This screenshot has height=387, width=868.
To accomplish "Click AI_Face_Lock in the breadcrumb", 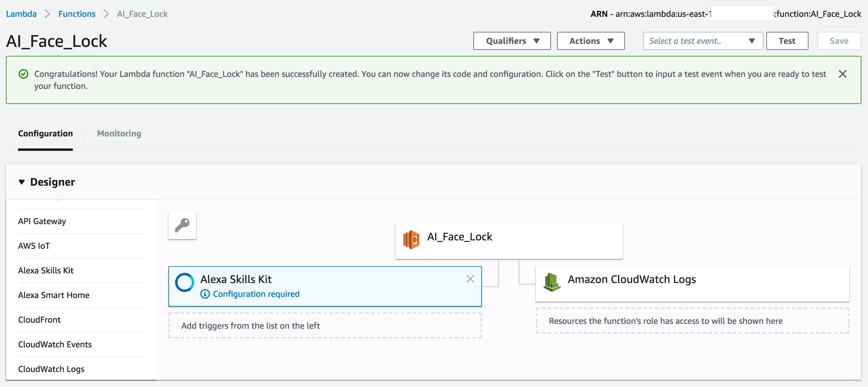I will (x=142, y=14).
